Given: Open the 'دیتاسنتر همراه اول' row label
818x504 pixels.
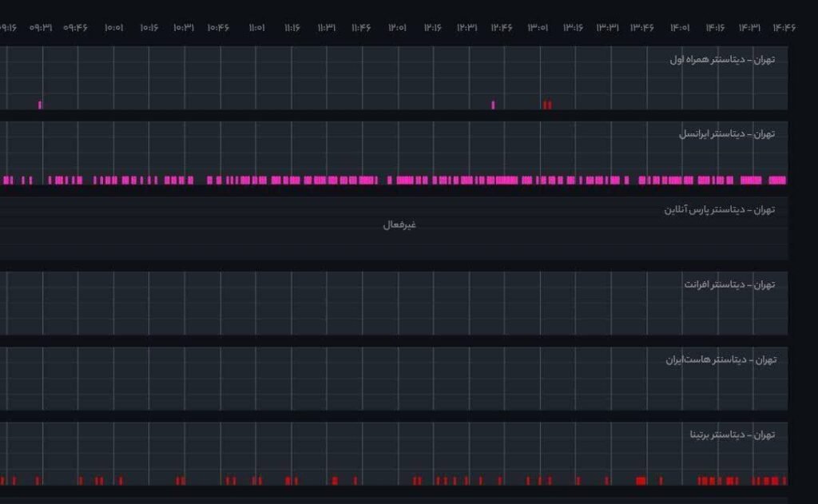Looking at the screenshot, I should point(722,59).
